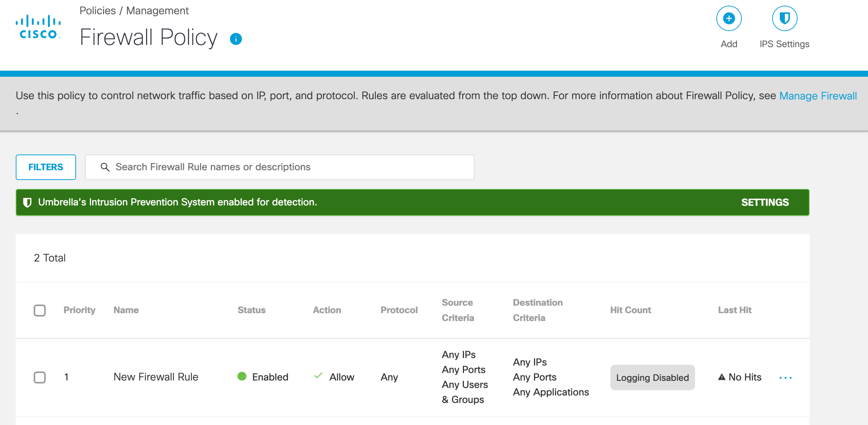Click the search magnifier icon
The image size is (868, 425).
tap(105, 167)
